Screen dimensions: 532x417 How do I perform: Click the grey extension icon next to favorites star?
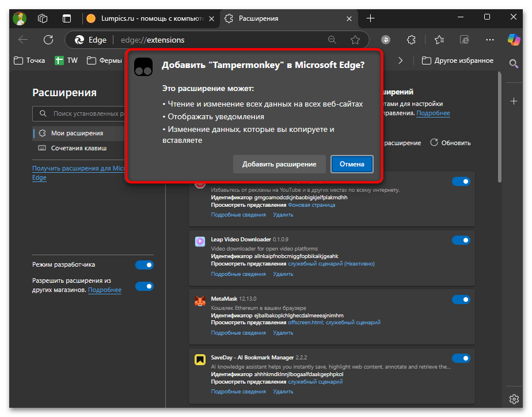(386, 40)
